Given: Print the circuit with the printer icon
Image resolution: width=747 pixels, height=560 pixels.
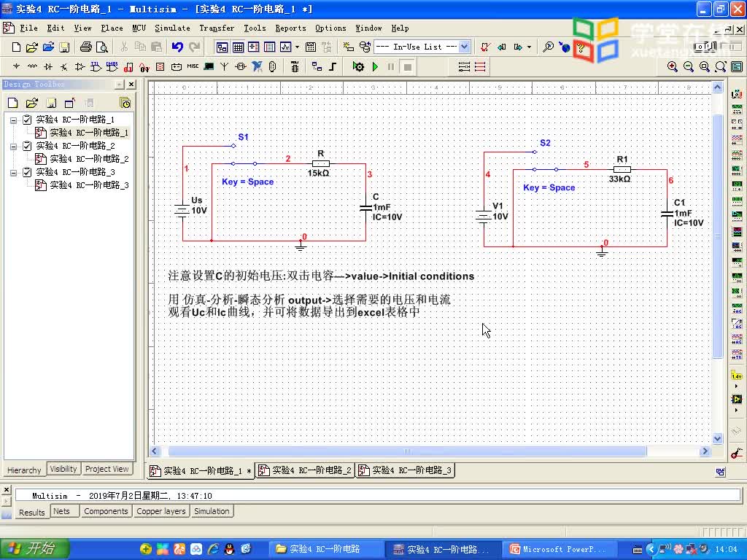Looking at the screenshot, I should click(x=86, y=47).
